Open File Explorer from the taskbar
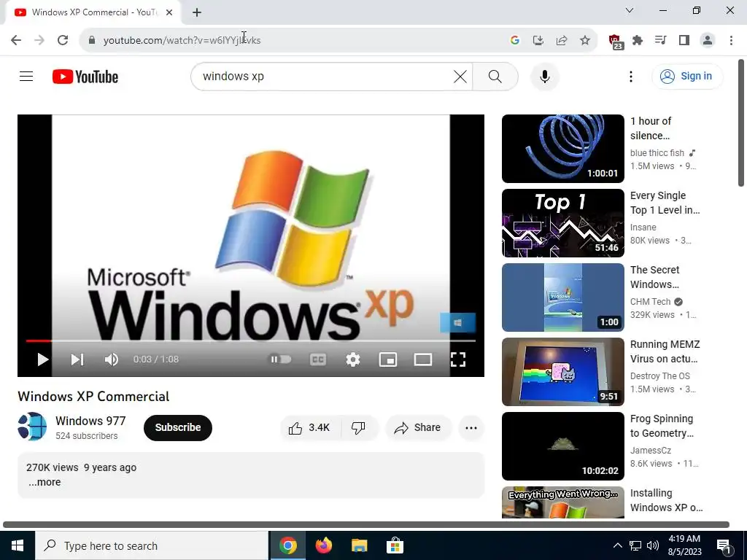This screenshot has height=560, width=747. tap(359, 545)
